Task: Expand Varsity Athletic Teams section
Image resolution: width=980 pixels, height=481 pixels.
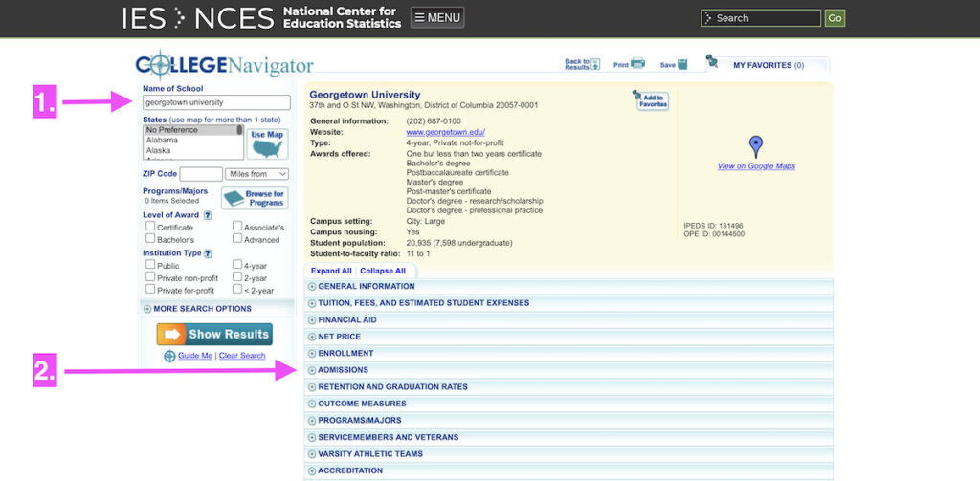Action: [x=568, y=454]
